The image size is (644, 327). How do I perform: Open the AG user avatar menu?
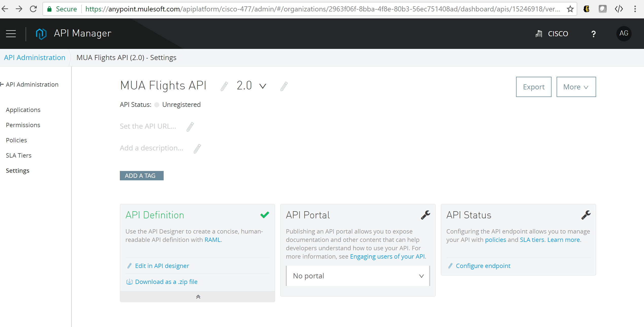point(623,33)
